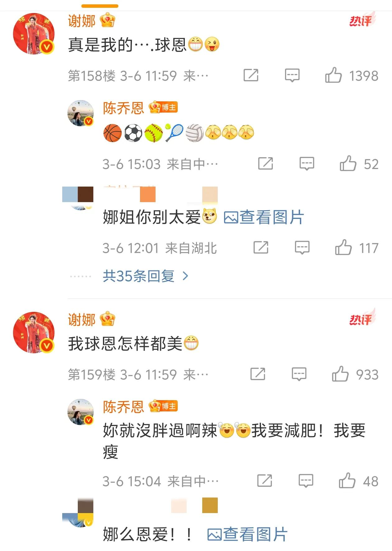Open 查看图片 link in 娜么恩爱 reply
Viewport: 392px width, 551px height.
[x=247, y=535]
